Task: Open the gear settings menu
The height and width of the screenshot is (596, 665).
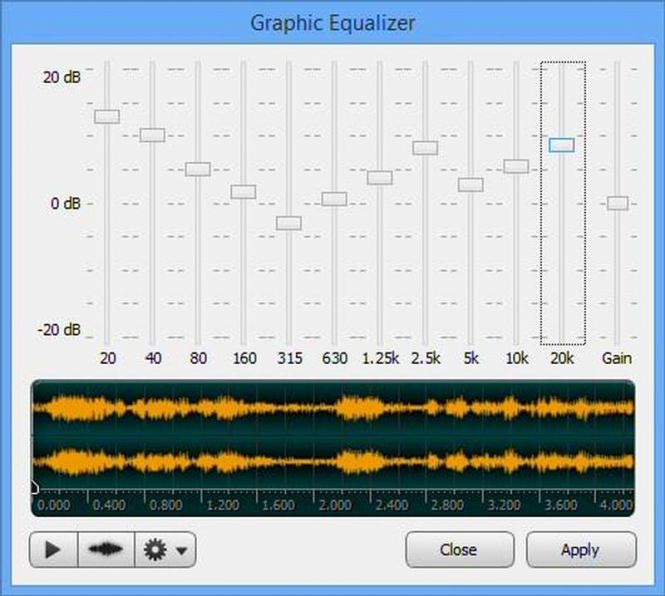Action: (x=155, y=550)
